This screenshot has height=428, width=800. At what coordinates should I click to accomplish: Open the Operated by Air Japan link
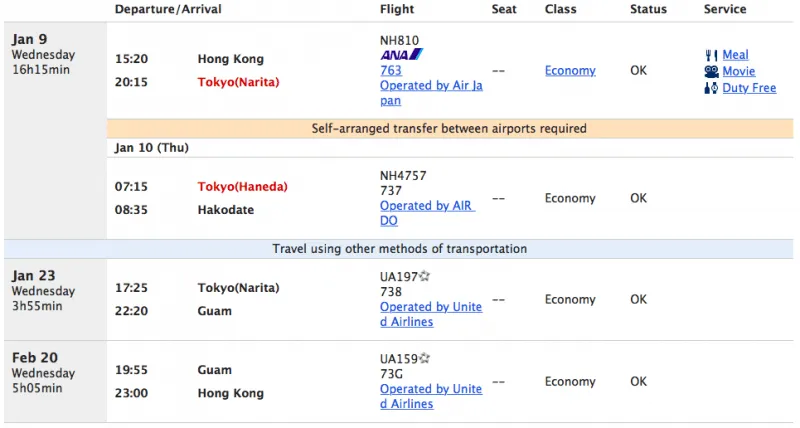click(x=431, y=93)
